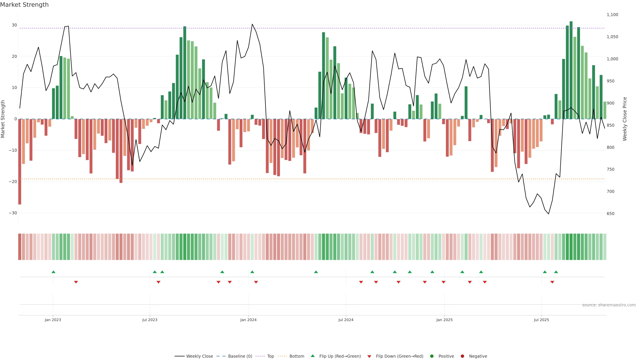Click the Top legend dotted line icon
This screenshot has height=362, width=644.
click(x=260, y=356)
